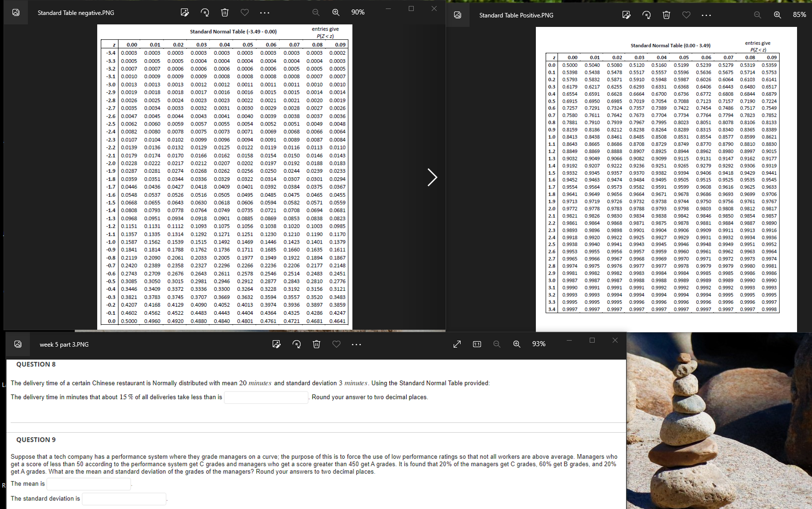812x509 pixels.
Task: Favorite the week 5 part 3 image
Action: click(336, 344)
